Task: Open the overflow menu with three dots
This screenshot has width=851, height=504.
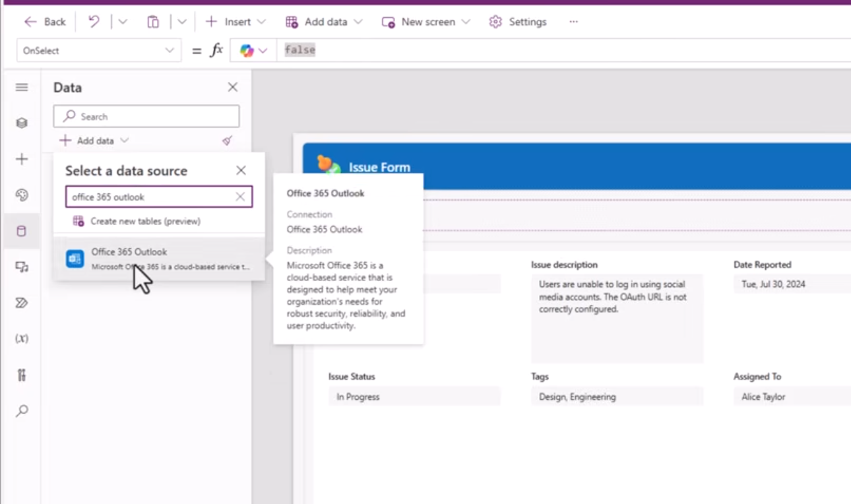Action: click(x=573, y=22)
